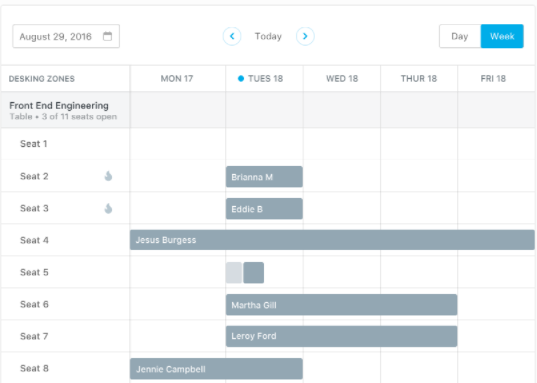Click the flame icon next to Seat 2
This screenshot has height=383, width=537.
point(108,176)
